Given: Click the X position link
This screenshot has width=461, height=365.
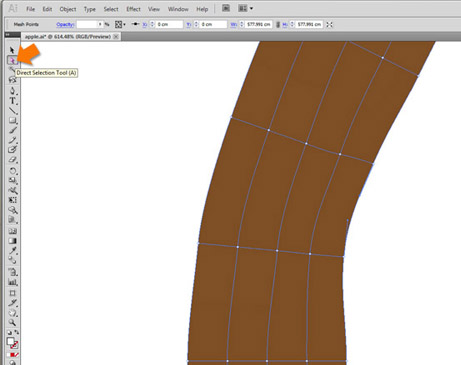Looking at the screenshot, I should (x=145, y=24).
